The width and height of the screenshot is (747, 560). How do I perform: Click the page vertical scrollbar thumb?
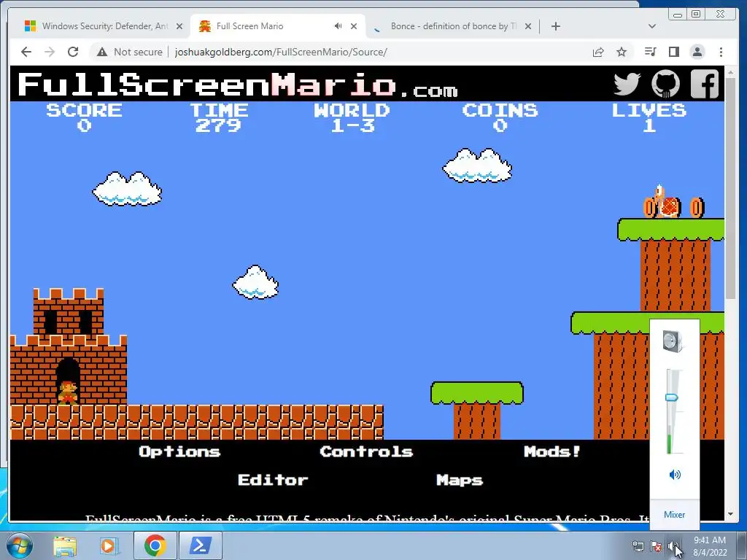tap(730, 188)
